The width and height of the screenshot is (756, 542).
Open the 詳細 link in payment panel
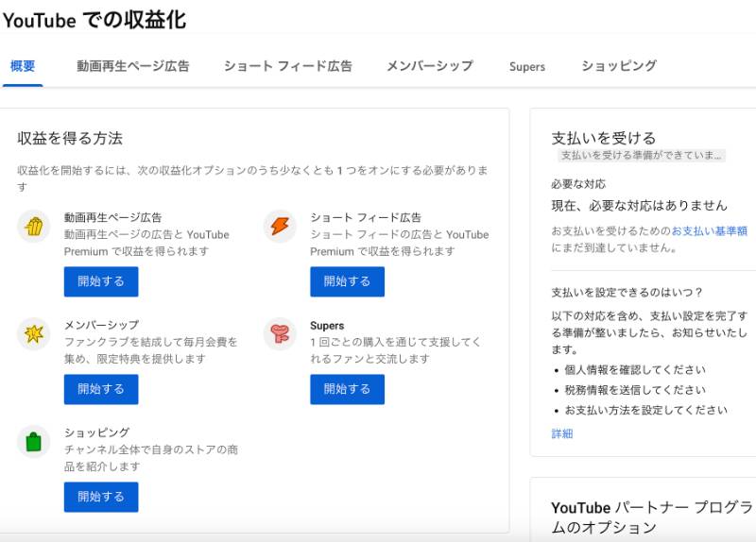point(562,433)
